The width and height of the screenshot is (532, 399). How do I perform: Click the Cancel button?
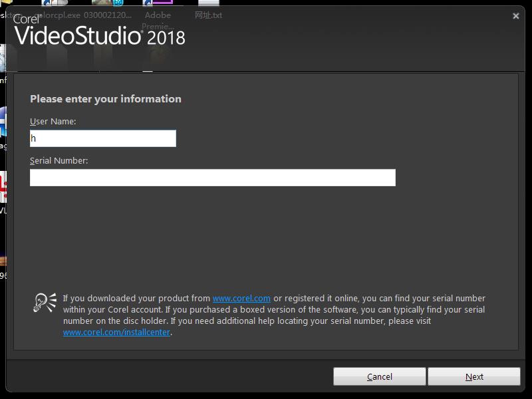(379, 376)
